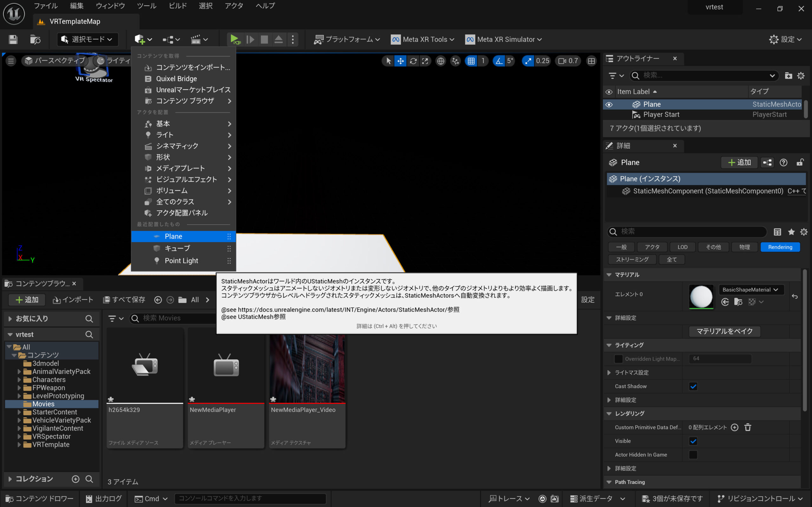Viewport: 812px width, 507px height.
Task: Enable Actor Hidden In Game checkbox
Action: pos(693,455)
